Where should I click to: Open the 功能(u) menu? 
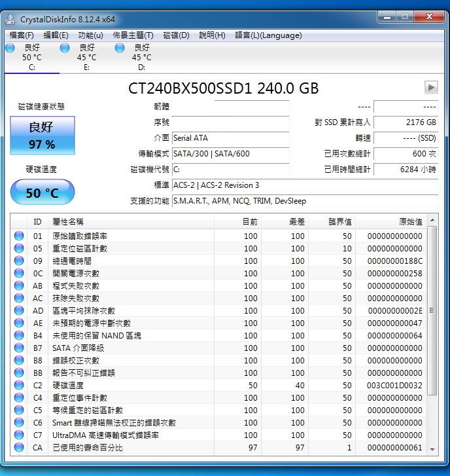(90, 35)
